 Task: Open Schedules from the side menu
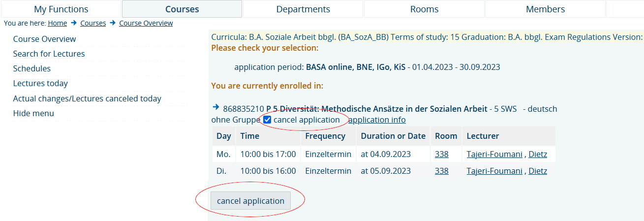point(32,68)
